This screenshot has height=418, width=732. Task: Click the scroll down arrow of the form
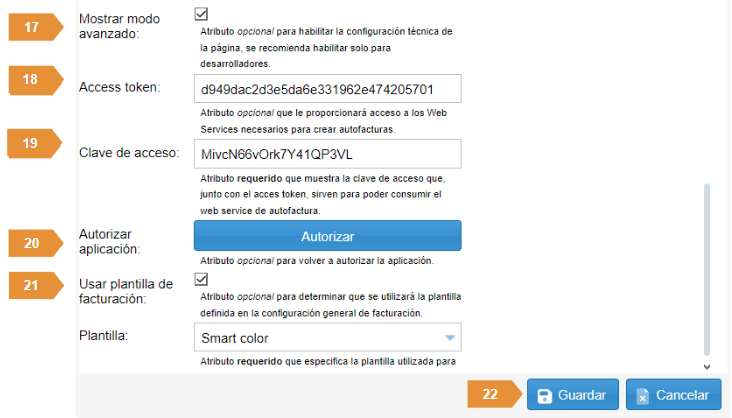pyautogui.click(x=707, y=367)
